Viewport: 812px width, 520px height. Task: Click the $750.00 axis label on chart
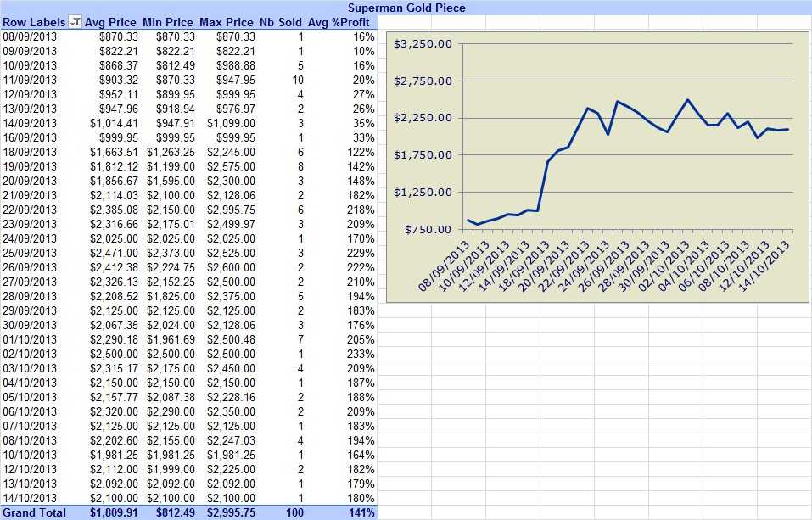point(428,229)
